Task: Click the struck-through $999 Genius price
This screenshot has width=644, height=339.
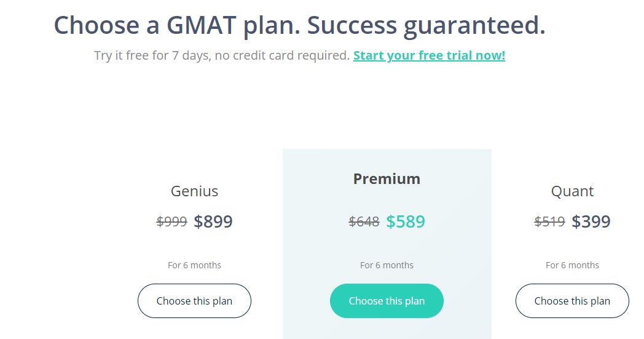Action: tap(172, 221)
